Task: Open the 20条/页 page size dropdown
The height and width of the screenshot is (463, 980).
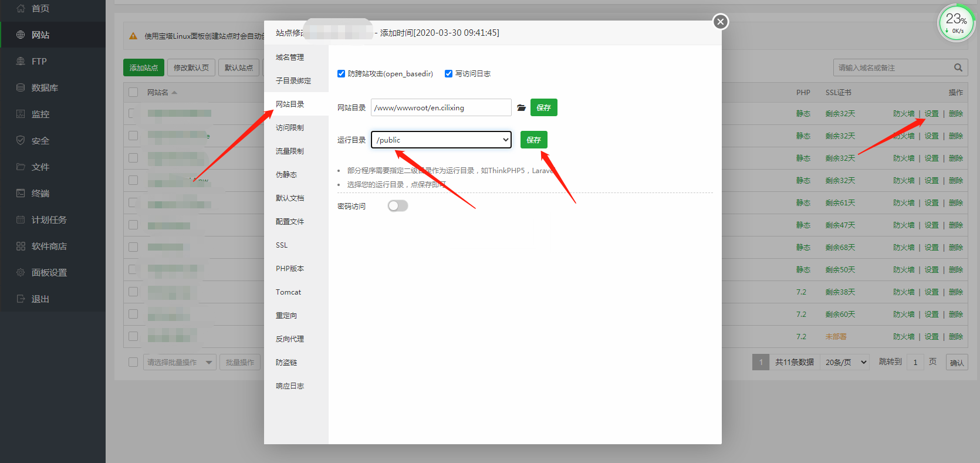Action: tap(846, 362)
